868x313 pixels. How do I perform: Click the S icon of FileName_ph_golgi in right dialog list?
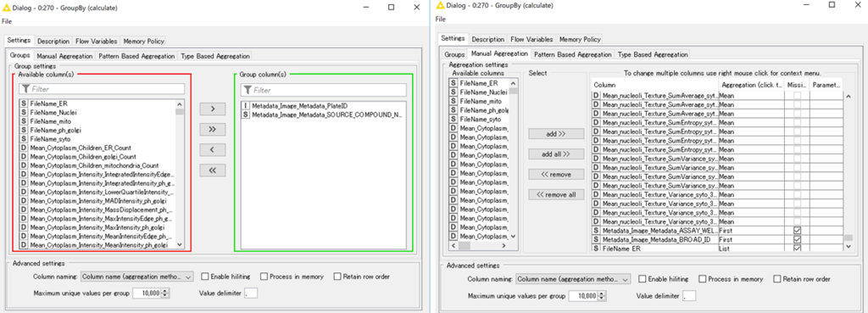click(x=453, y=110)
